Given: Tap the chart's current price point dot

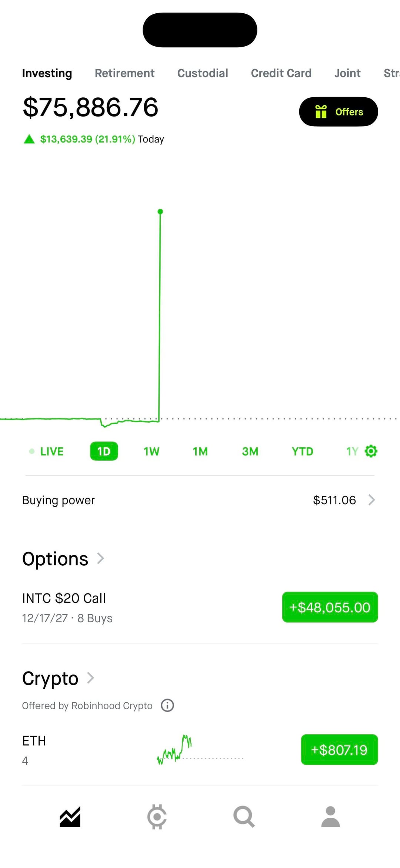Looking at the screenshot, I should point(160,212).
